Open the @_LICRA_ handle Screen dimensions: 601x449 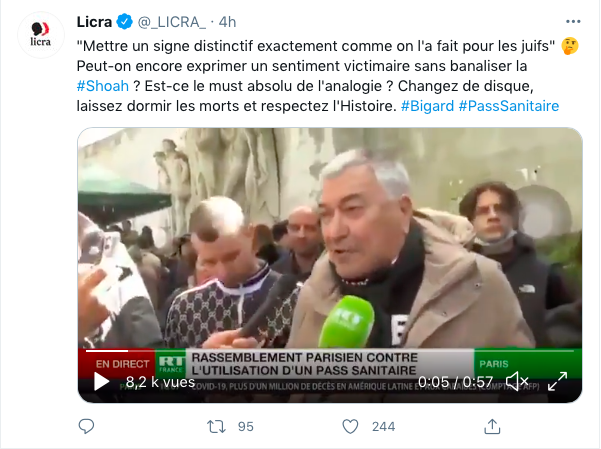pos(172,22)
